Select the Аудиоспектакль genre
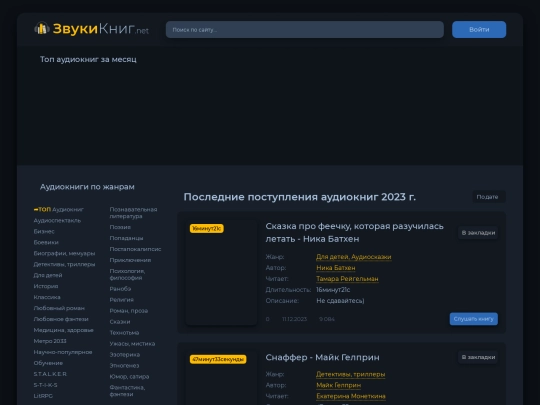 (x=57, y=220)
